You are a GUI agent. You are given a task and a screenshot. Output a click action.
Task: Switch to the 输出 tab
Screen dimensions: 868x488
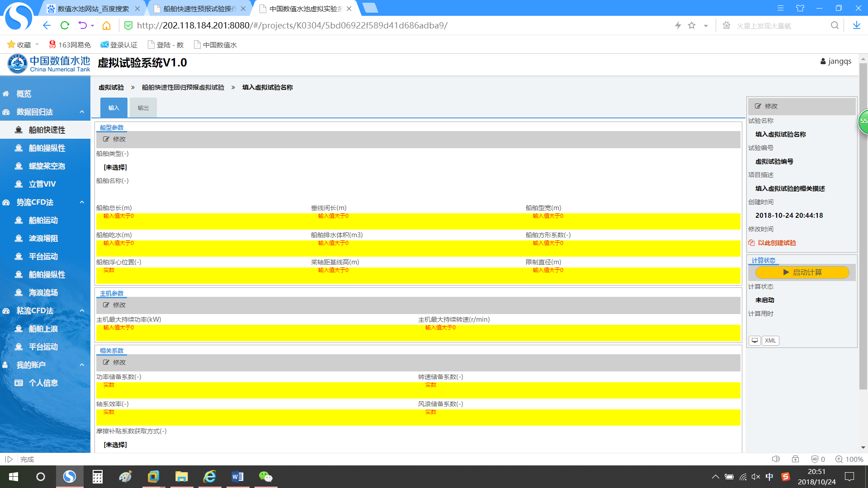pyautogui.click(x=143, y=108)
